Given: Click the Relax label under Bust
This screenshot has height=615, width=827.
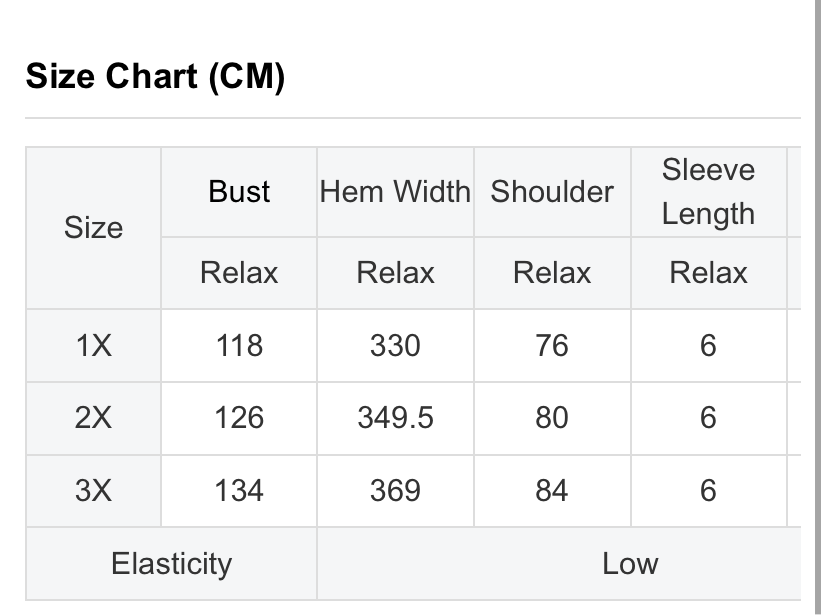Looking at the screenshot, I should coord(239,273).
